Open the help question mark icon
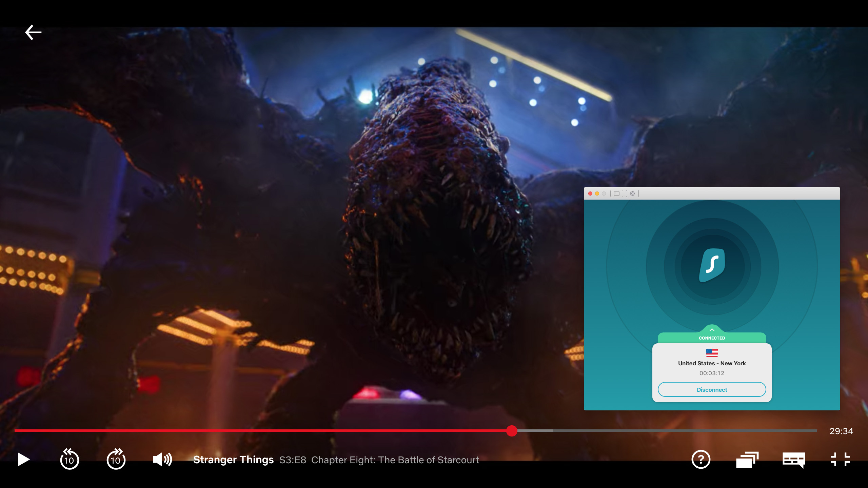The height and width of the screenshot is (488, 868). click(x=701, y=460)
